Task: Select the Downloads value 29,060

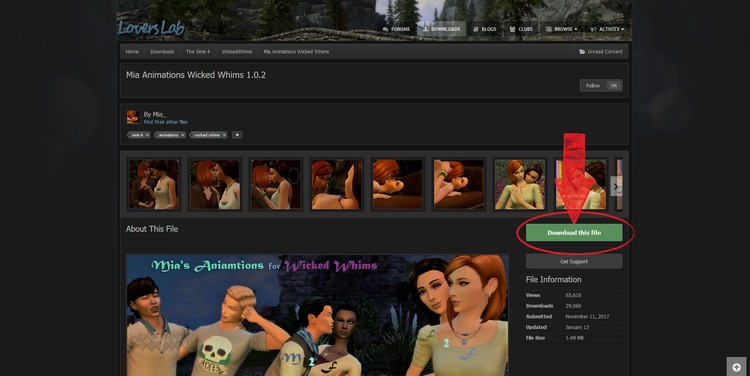Action: coord(574,306)
